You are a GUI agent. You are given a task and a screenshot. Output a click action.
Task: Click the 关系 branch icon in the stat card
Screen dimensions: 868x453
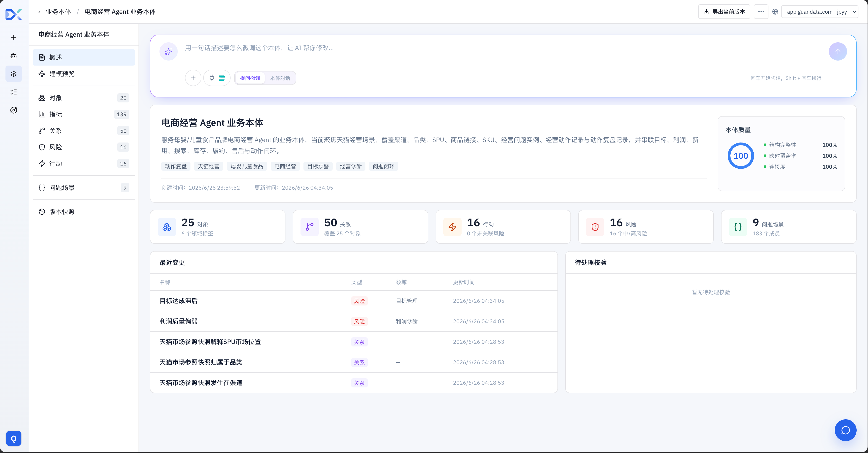coord(309,227)
